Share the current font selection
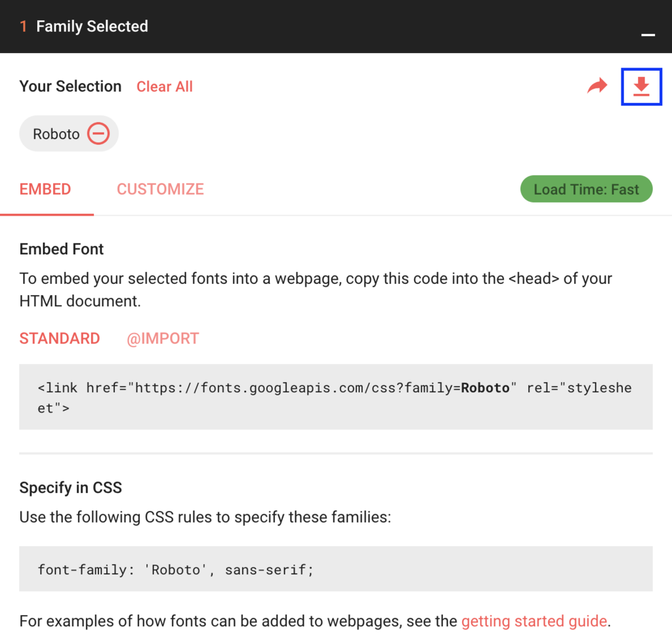Screen dimensions: 672x640 pos(597,87)
